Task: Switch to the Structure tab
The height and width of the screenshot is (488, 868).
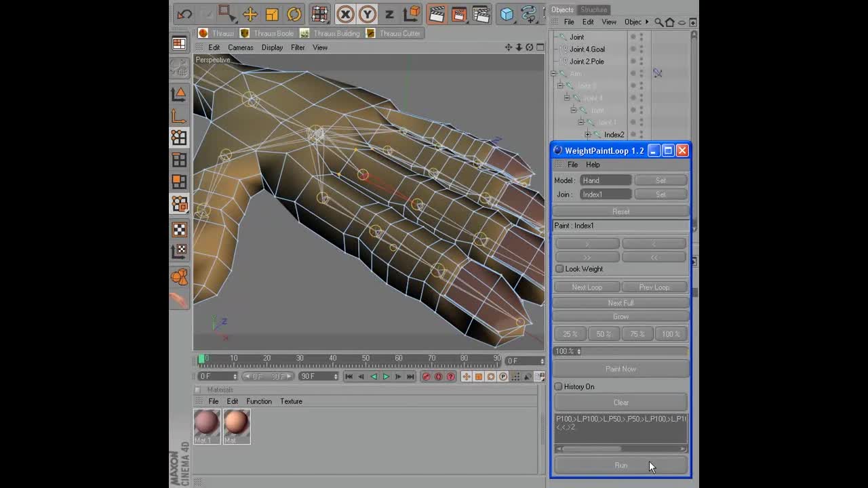Action: pos(593,9)
